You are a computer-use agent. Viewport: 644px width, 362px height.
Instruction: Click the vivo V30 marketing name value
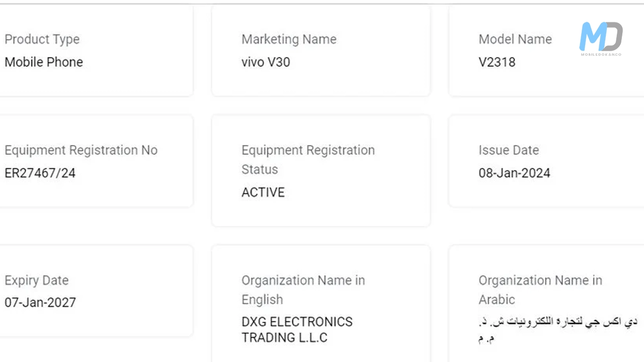point(266,62)
